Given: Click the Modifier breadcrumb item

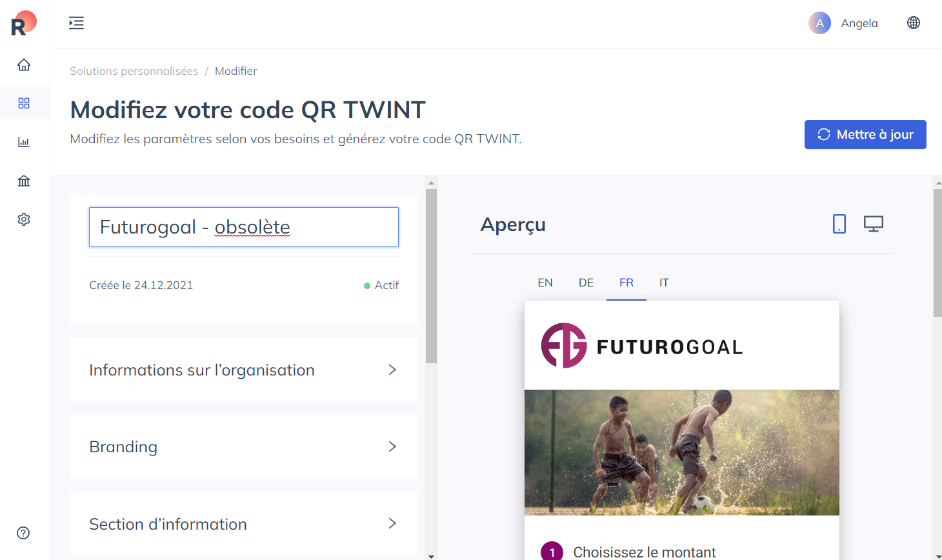Looking at the screenshot, I should point(236,71).
